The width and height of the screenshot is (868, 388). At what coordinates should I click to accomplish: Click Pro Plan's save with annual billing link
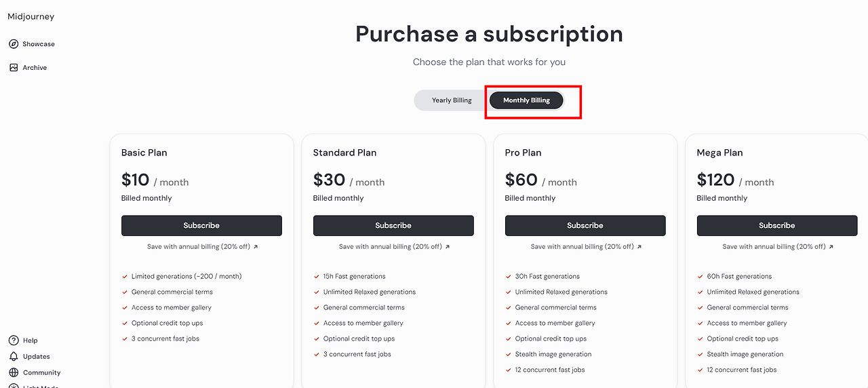click(x=582, y=247)
